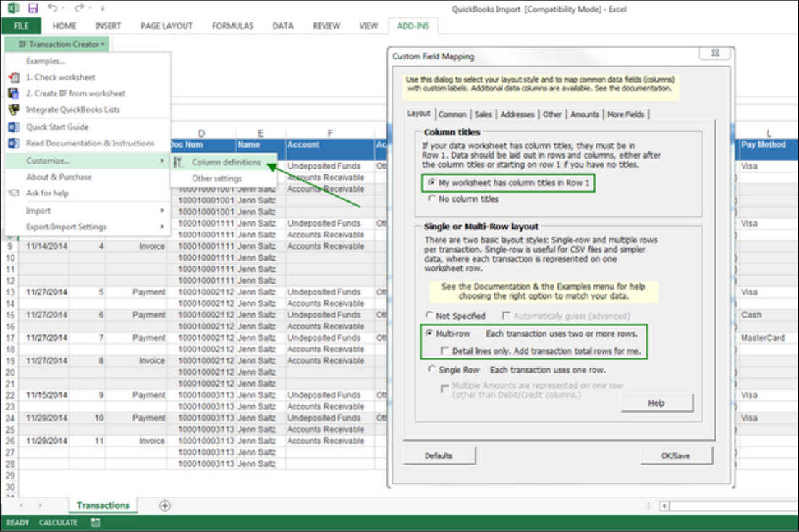Click the Excel save icon in title bar

[33, 8]
